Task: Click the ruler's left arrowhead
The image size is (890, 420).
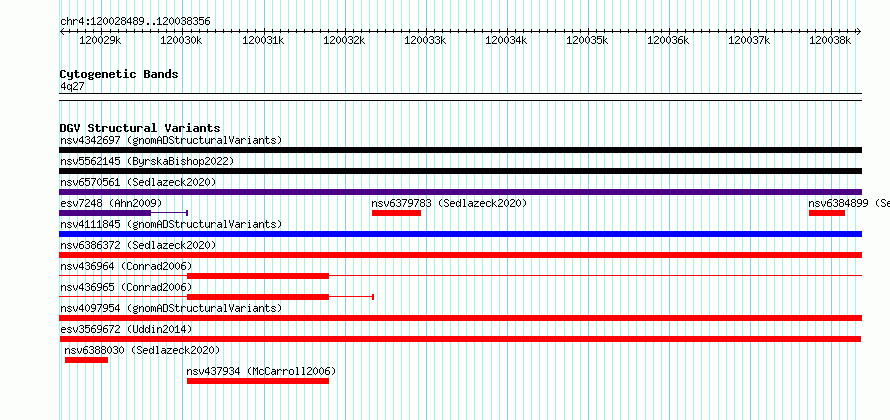Action: (x=62, y=31)
